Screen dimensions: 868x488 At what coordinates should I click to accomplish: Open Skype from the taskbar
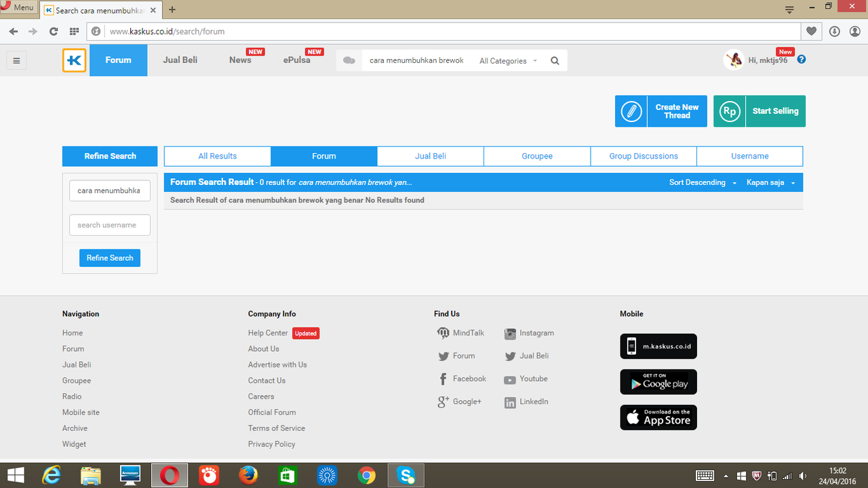[406, 476]
